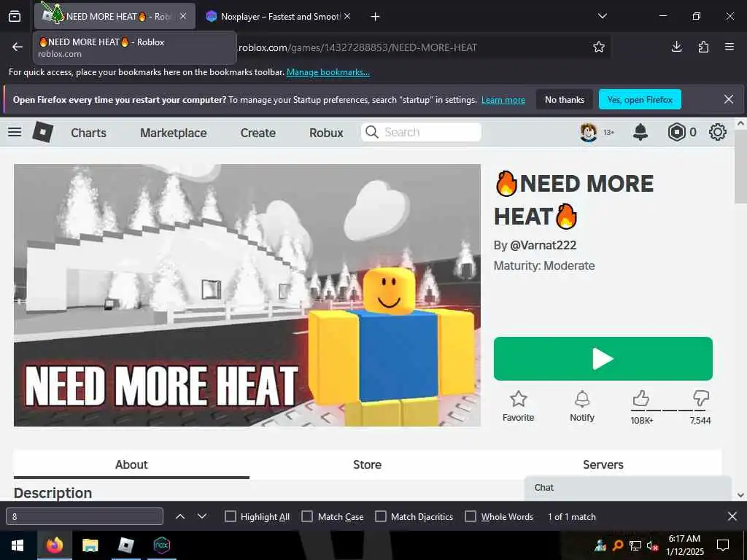Dismiss the Firefox startup notification bar
Screen dimensions: 747x560
(729, 99)
